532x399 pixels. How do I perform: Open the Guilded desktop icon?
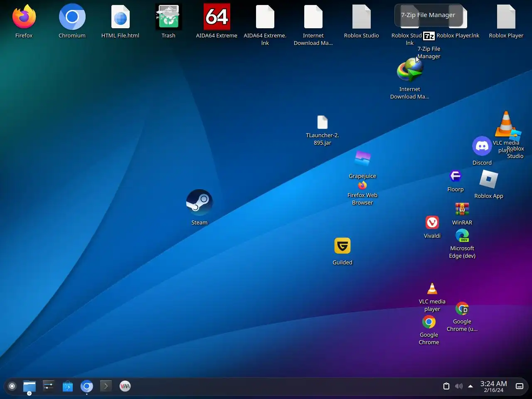[342, 246]
